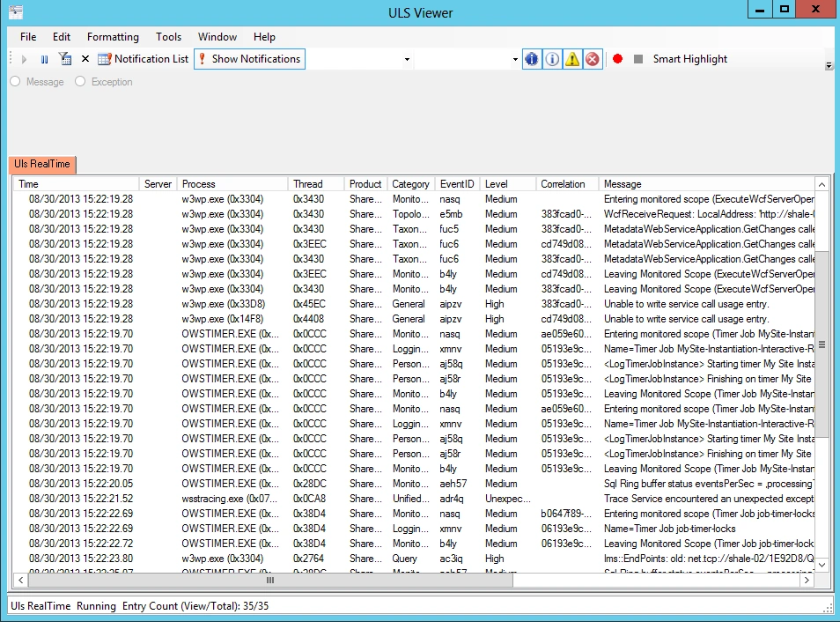Toggle red error level icon
The image size is (840, 622).
[592, 59]
